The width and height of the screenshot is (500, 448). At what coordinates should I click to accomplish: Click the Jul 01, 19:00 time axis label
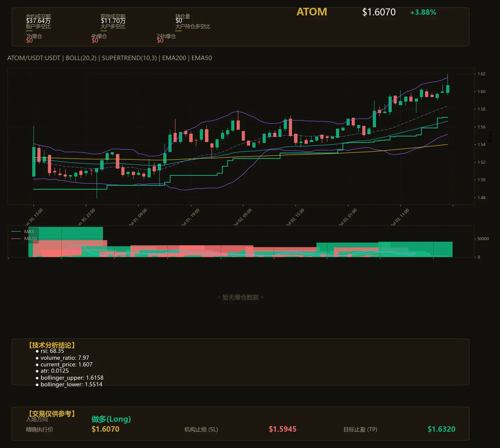click(x=190, y=217)
